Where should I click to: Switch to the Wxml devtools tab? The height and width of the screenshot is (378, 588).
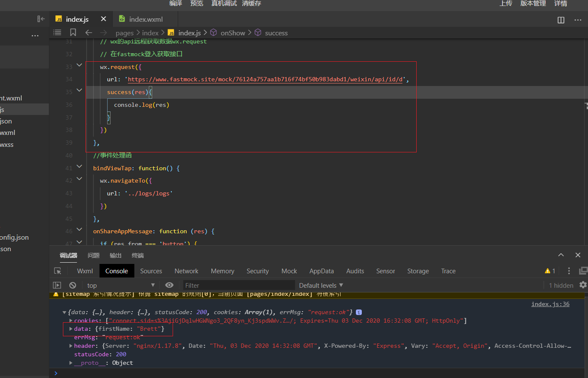coord(85,271)
